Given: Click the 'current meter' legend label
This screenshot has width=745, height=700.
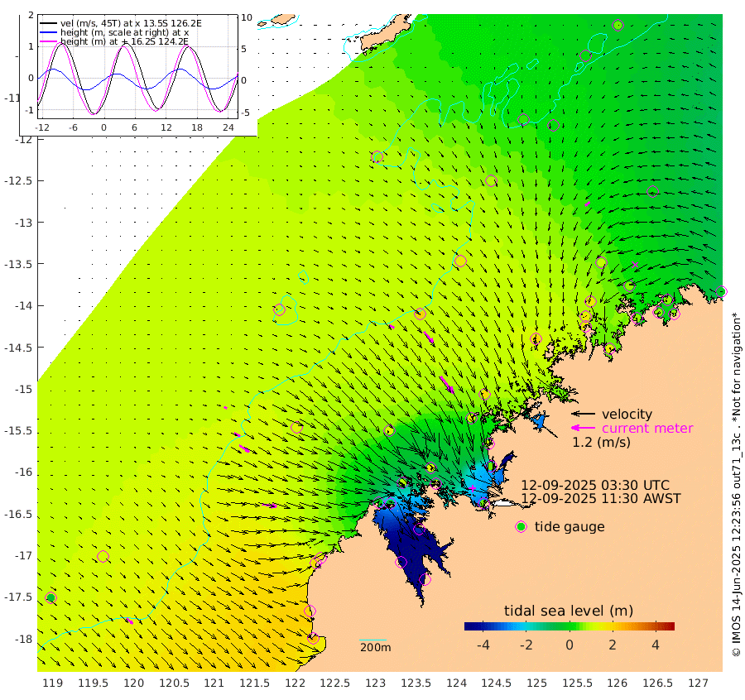Looking at the screenshot, I should tap(647, 429).
